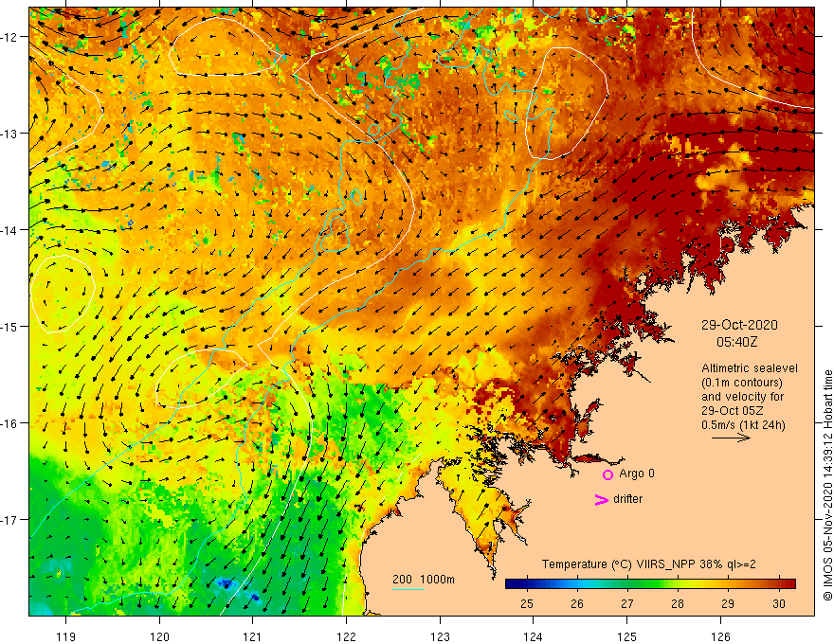Click longitude axis label 121

click(253, 636)
